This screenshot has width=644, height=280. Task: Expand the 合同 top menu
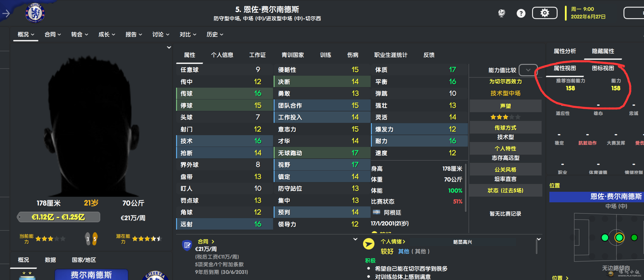coord(53,35)
